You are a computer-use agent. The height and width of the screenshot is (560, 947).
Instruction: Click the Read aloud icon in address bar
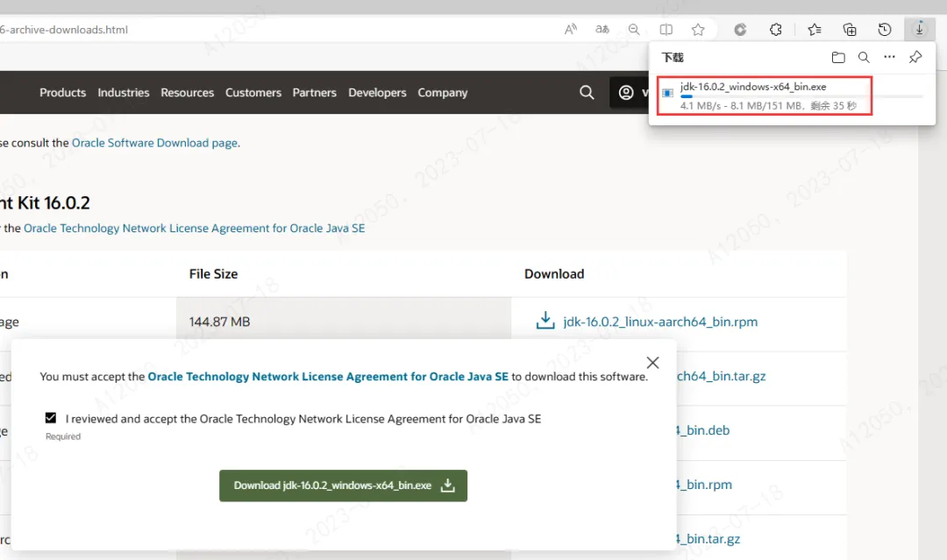(570, 30)
